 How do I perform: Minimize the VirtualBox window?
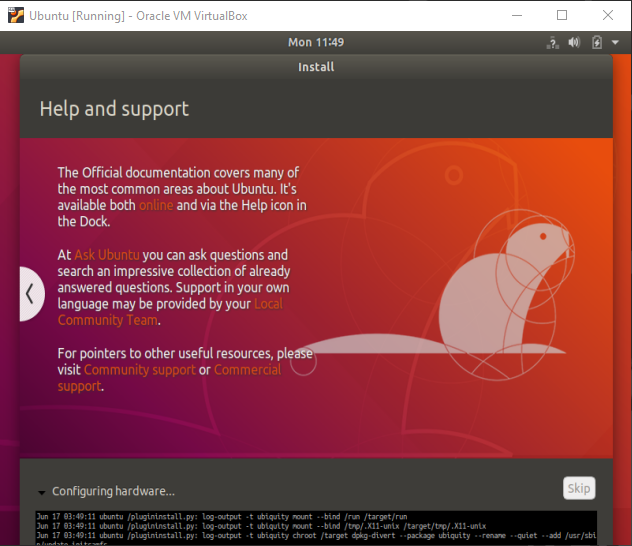(517, 15)
